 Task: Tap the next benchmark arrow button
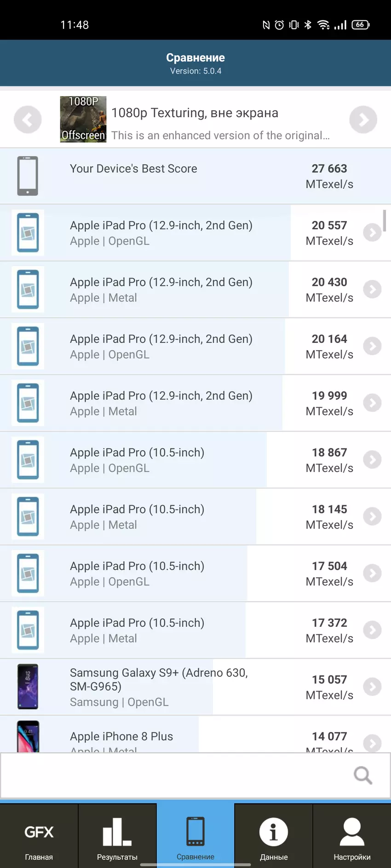[363, 119]
